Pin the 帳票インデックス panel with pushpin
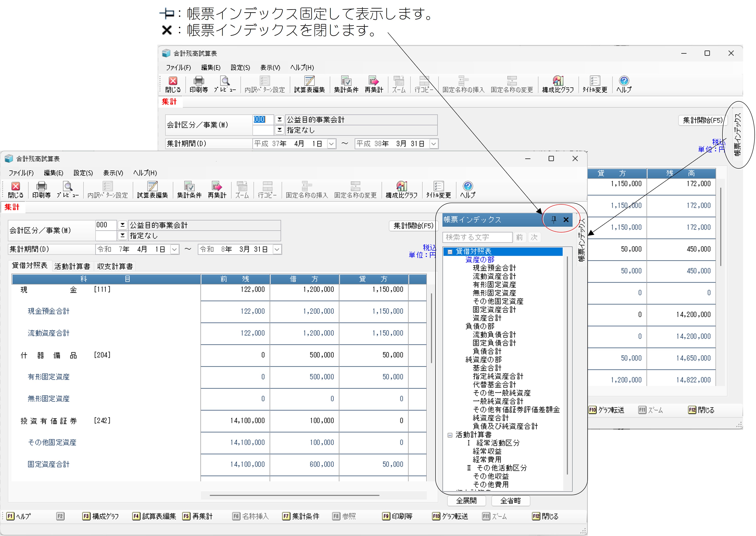The height and width of the screenshot is (536, 756). pyautogui.click(x=554, y=220)
